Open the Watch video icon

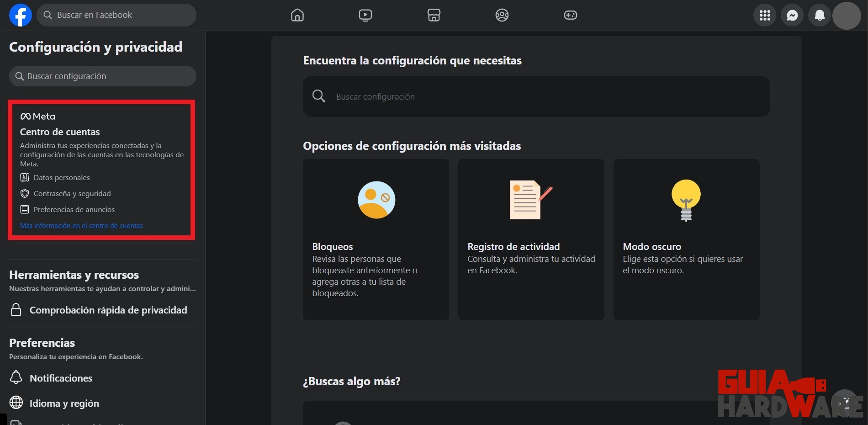click(x=365, y=15)
